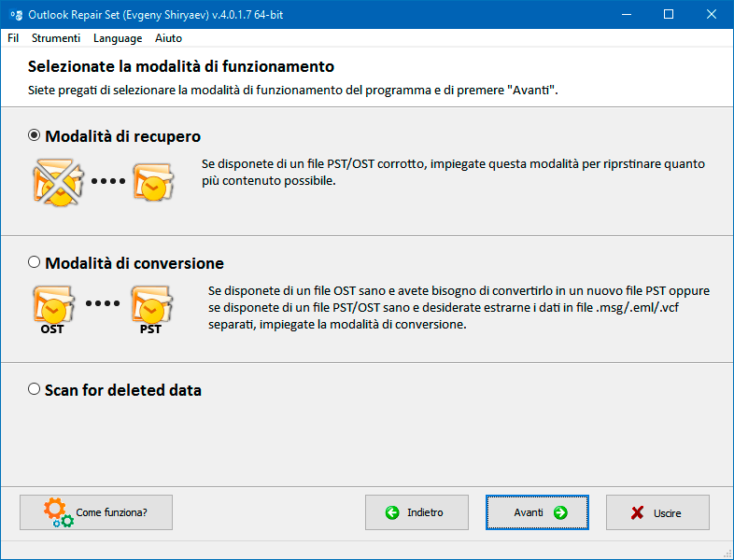
Task: Click the green right arrow icon on Avanti
Action: point(560,512)
